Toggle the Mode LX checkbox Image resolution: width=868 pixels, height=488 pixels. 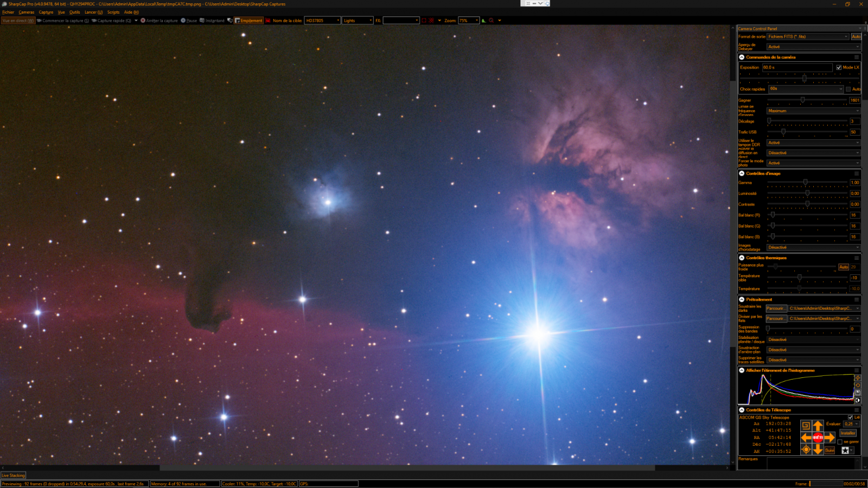[839, 67]
